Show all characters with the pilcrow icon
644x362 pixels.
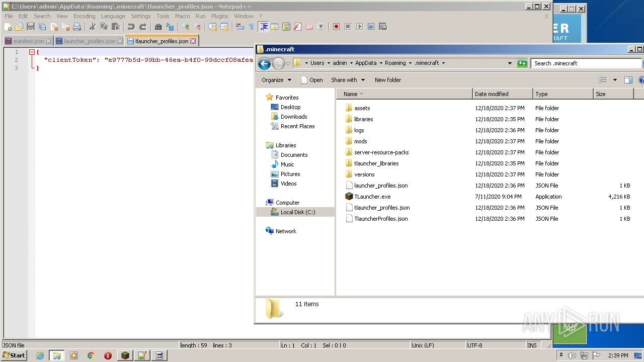coord(251,27)
